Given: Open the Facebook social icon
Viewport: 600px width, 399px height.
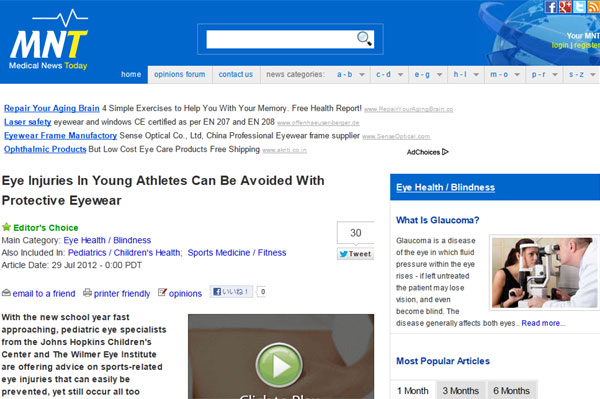Looking at the screenshot, I should [x=551, y=7].
